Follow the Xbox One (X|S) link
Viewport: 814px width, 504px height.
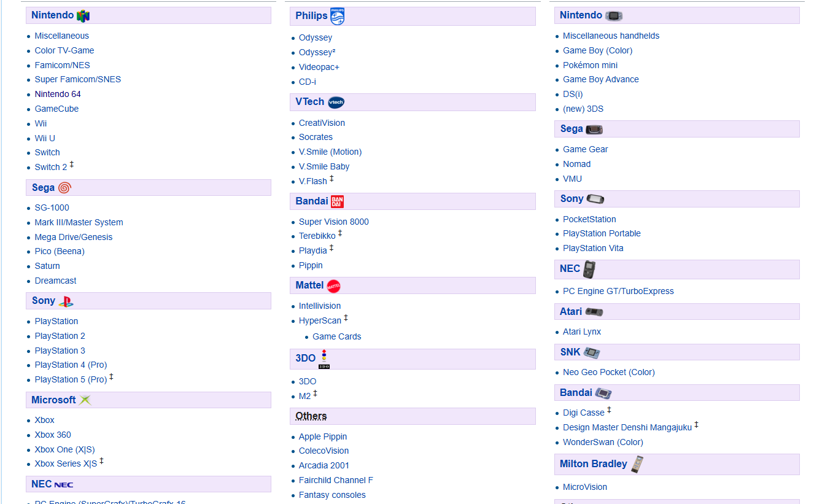[65, 449]
